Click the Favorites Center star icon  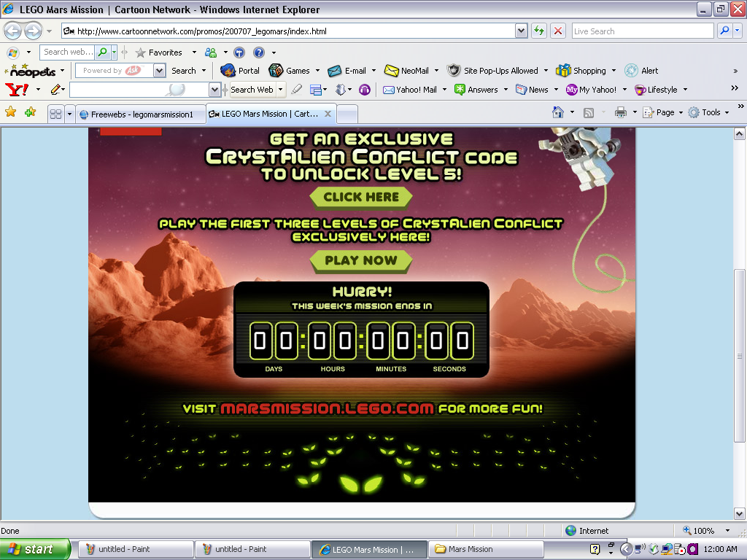(10, 112)
